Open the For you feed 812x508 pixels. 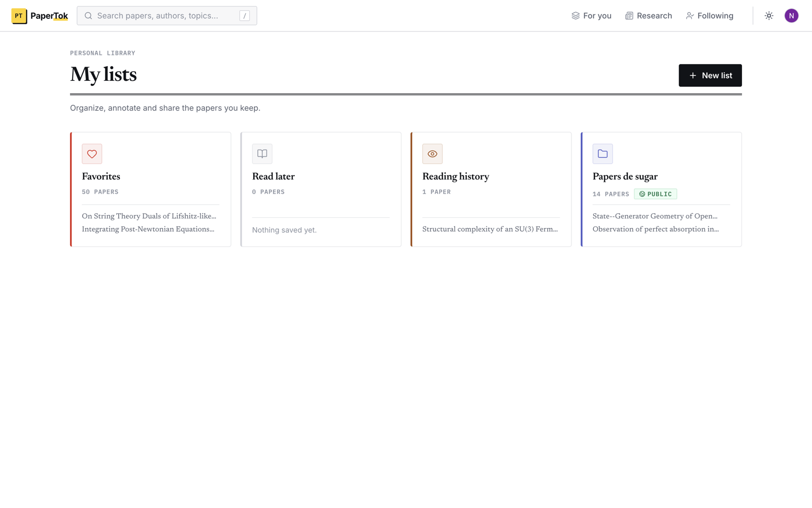point(591,16)
